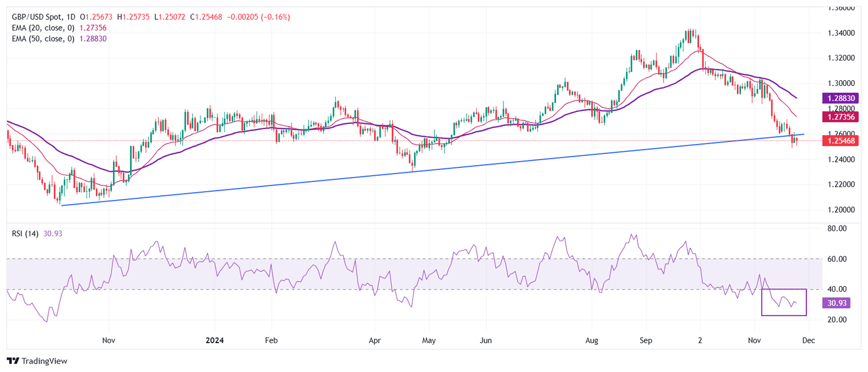Change the 1D timeframe
The height and width of the screenshot is (372, 868).
(71, 16)
